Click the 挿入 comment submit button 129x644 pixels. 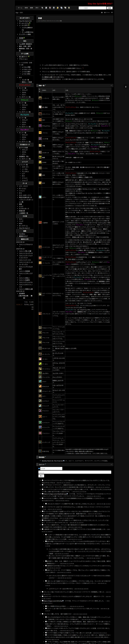click(41, 476)
